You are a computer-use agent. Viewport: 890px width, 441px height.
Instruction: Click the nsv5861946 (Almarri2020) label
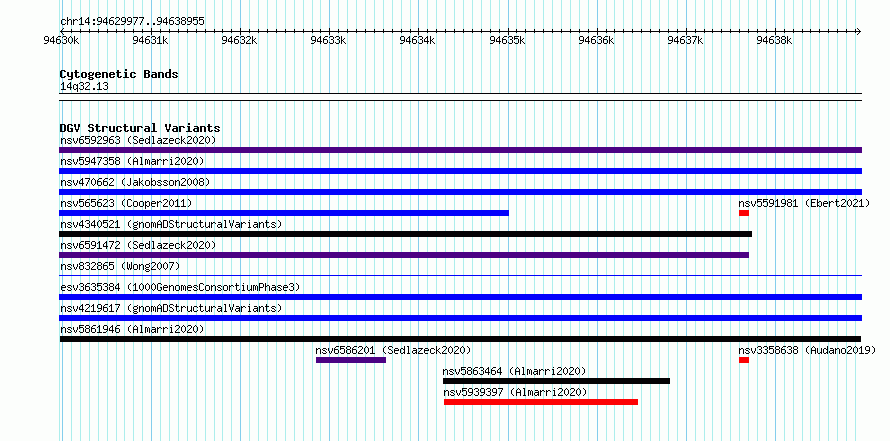pos(132,329)
